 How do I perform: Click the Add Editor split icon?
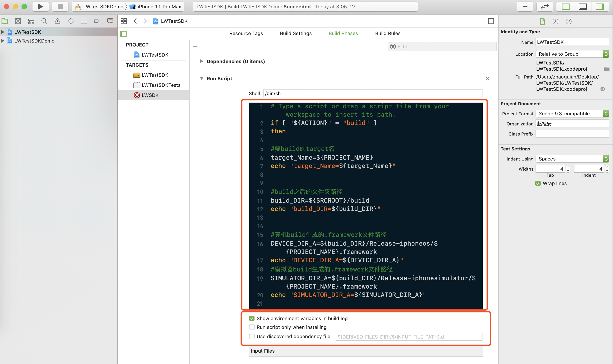coord(491,21)
